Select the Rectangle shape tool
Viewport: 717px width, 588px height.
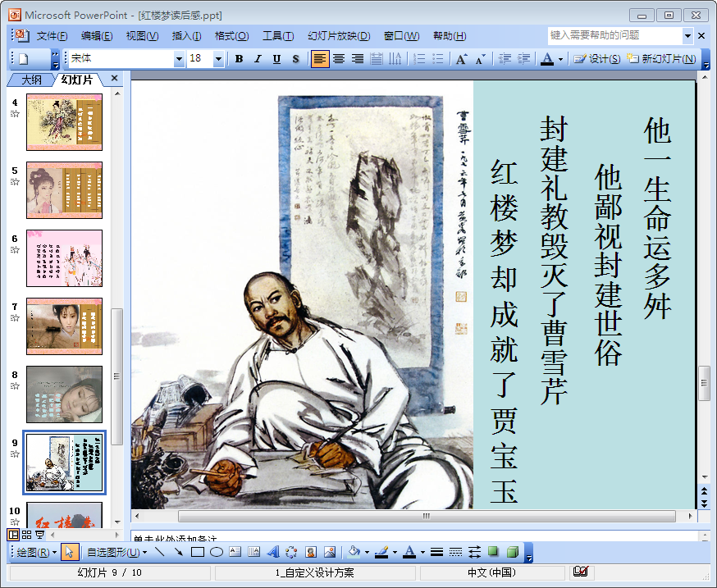click(x=198, y=552)
